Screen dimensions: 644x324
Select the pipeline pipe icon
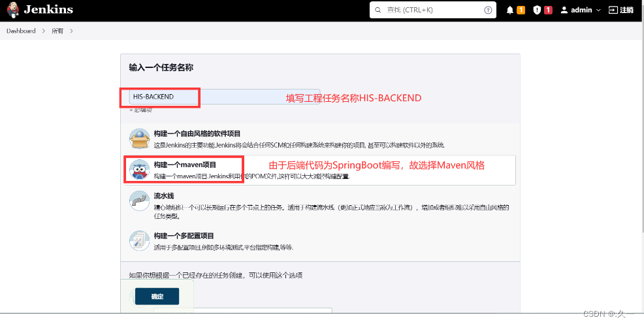point(140,201)
